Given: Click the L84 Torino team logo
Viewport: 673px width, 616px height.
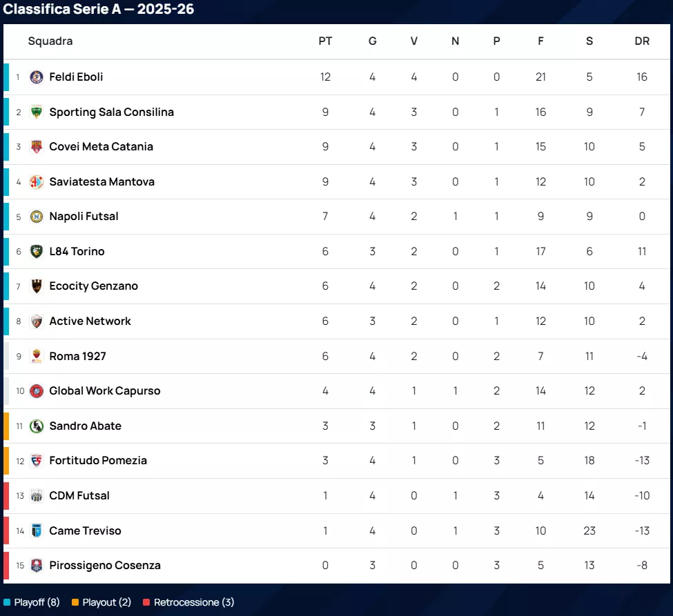Looking at the screenshot, I should click(37, 252).
